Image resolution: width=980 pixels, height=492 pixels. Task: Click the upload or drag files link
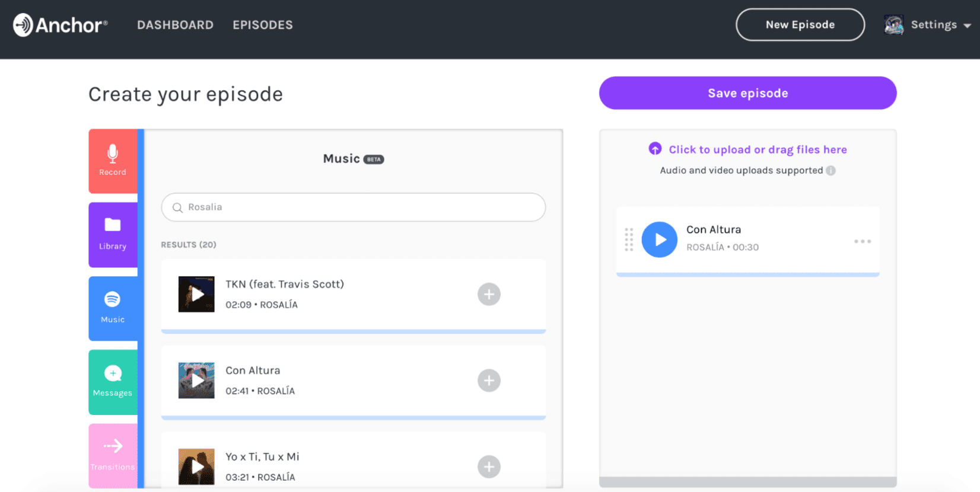[757, 149]
